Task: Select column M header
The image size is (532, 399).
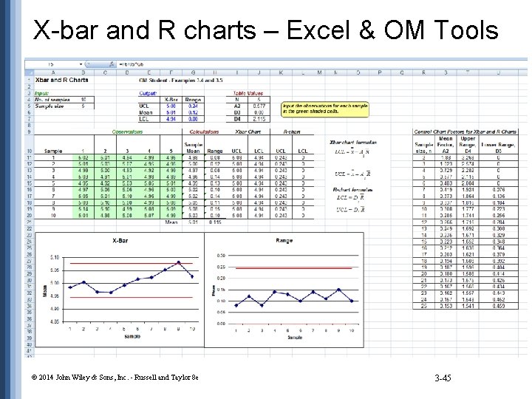Action: click(x=319, y=72)
